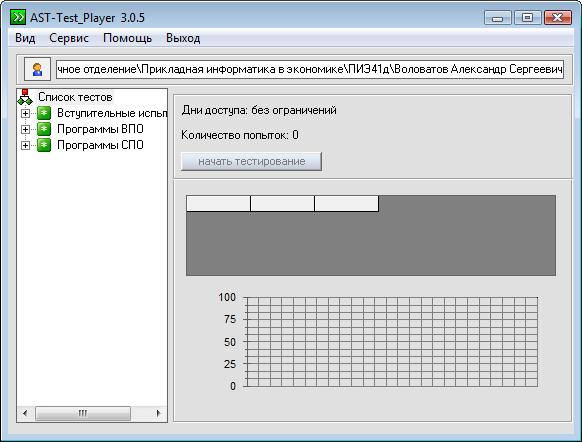Click the Дни доступа: без ограничений text

click(259, 110)
